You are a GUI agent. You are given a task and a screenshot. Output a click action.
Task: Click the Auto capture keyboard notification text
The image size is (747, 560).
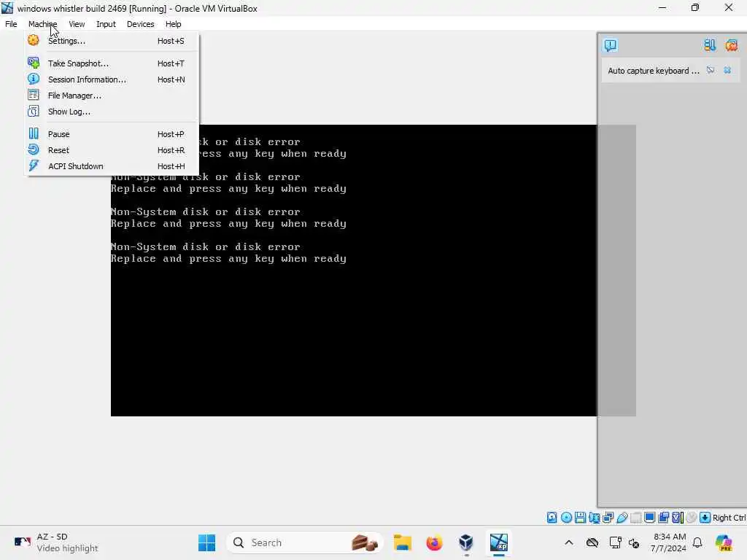coord(653,71)
